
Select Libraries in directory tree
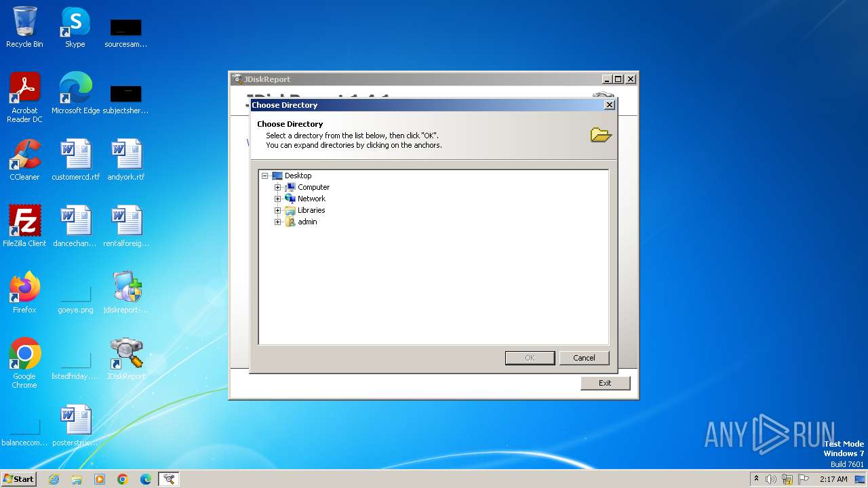[x=311, y=210]
